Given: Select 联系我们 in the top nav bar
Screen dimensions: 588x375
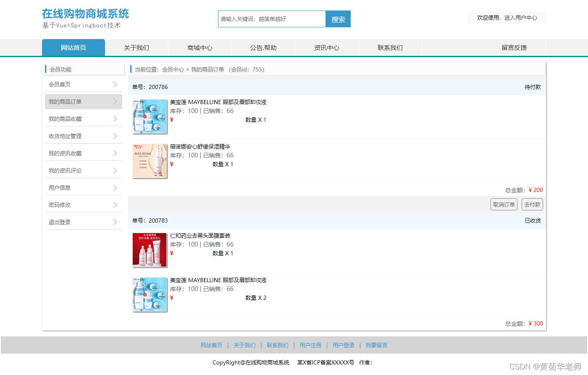Looking at the screenshot, I should click(x=390, y=47).
